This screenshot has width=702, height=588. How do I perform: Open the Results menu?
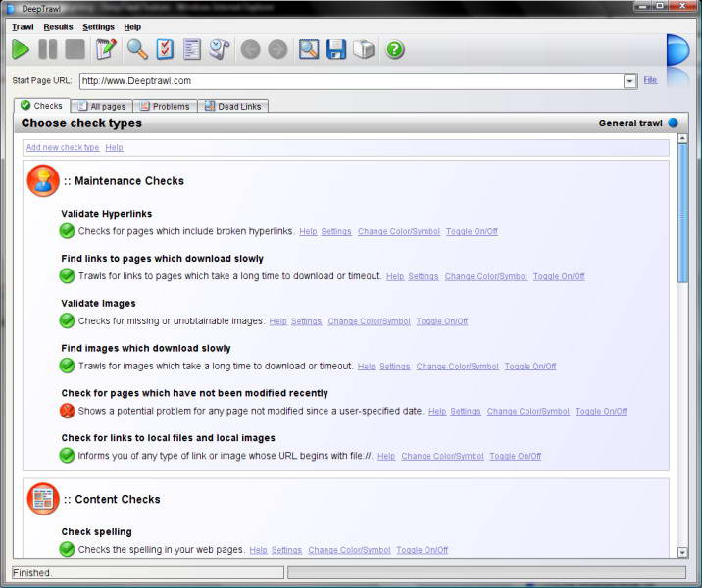tap(58, 26)
